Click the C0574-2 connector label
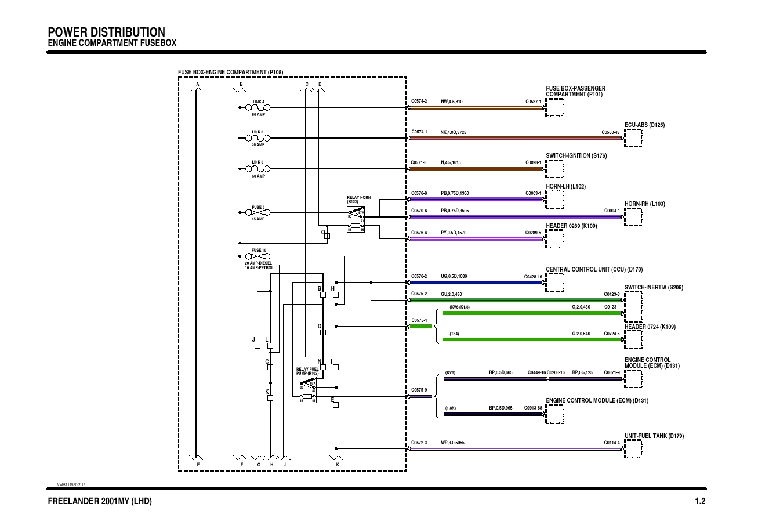758x532 pixels. point(419,102)
